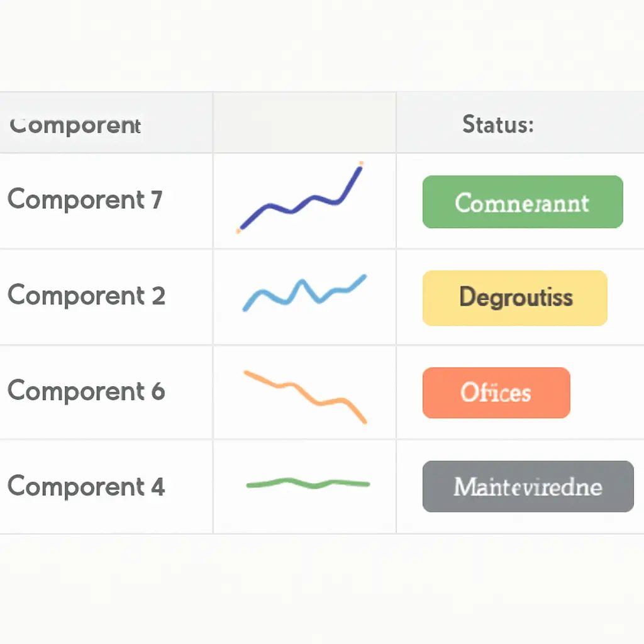
Task: Click the orange dot starting Component 7's sparkline
Action: [x=239, y=231]
